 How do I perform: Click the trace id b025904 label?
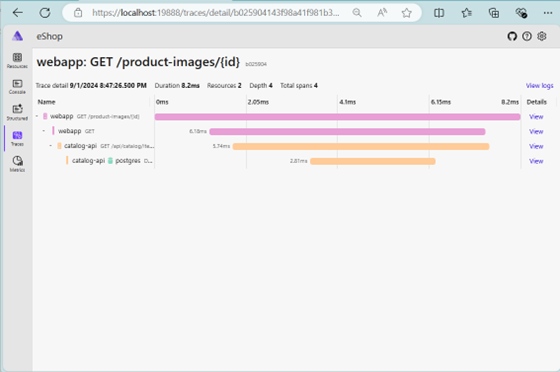pyautogui.click(x=256, y=64)
